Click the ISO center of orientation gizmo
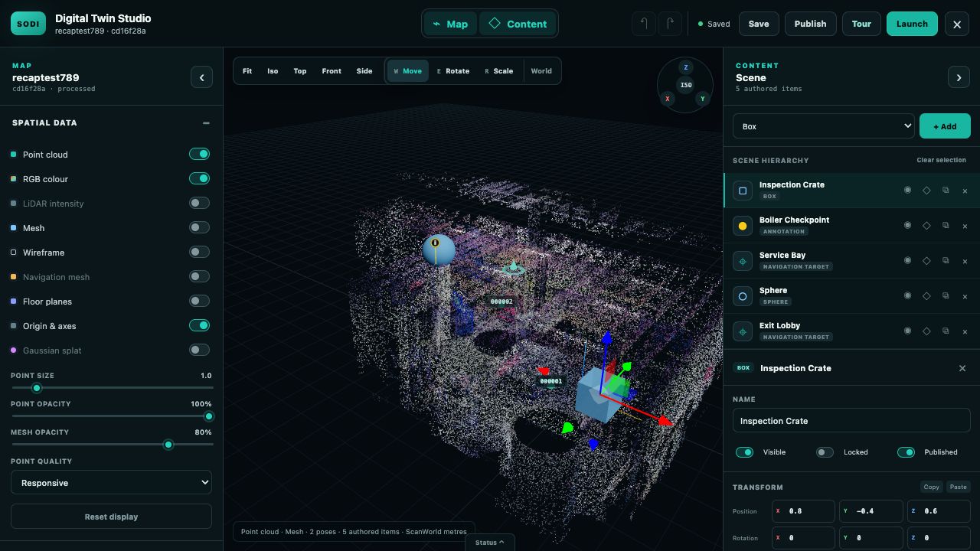The image size is (980, 551). (x=686, y=85)
